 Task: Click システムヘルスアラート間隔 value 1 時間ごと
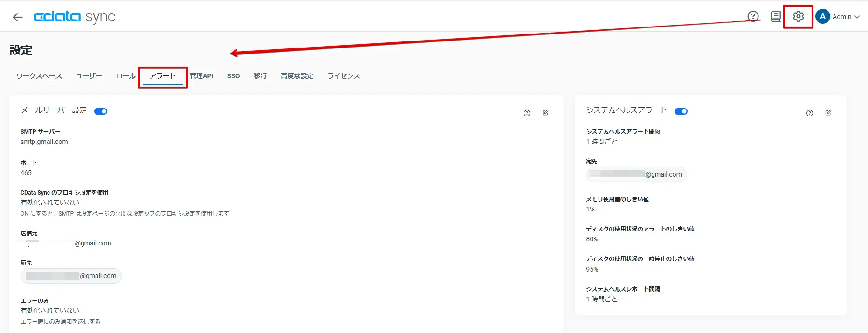coord(602,142)
